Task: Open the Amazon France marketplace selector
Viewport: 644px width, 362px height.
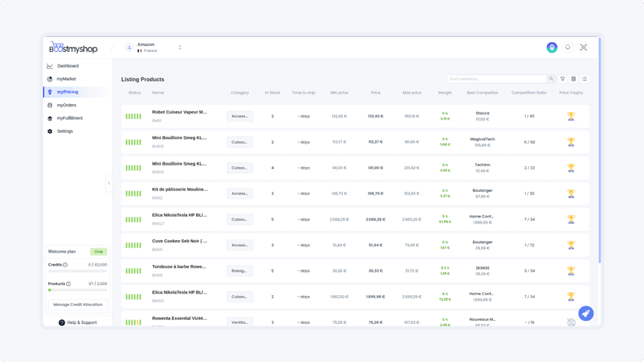Action: 153,47
